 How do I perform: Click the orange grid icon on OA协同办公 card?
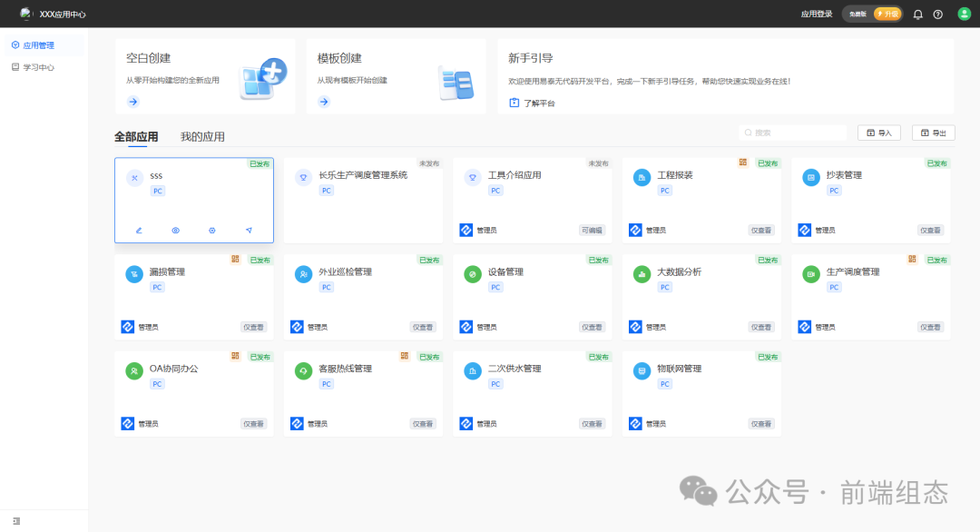[235, 357]
